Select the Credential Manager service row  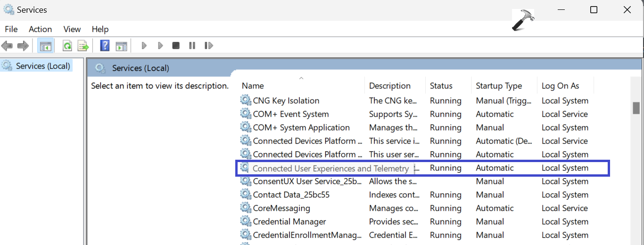point(289,221)
